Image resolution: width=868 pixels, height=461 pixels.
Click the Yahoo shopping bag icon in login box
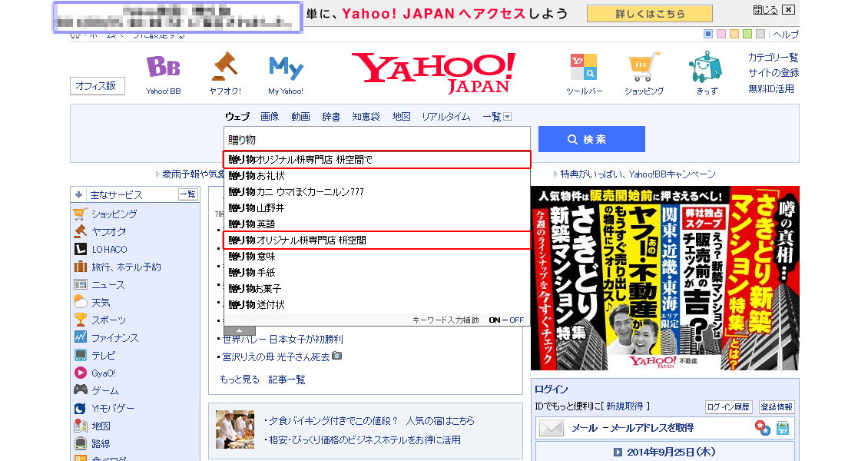783,428
